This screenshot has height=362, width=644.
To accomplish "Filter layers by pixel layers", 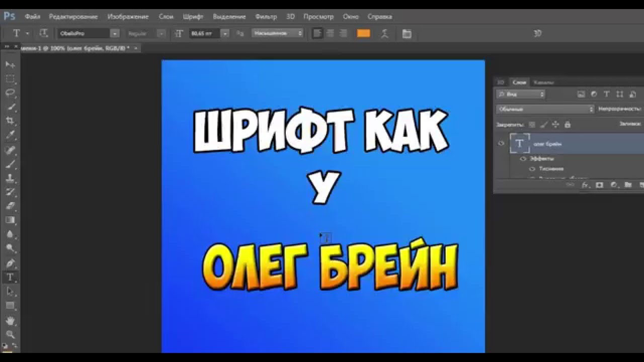I will click(x=581, y=94).
